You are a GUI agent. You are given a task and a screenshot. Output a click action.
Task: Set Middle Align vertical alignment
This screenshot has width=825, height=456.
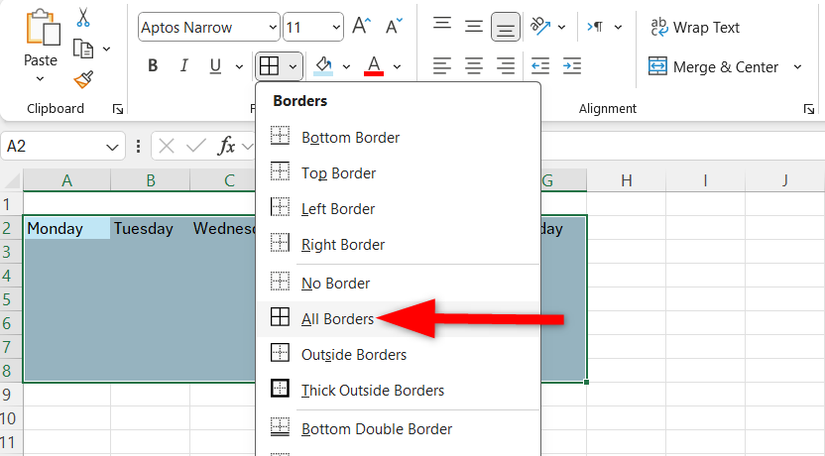pos(474,26)
